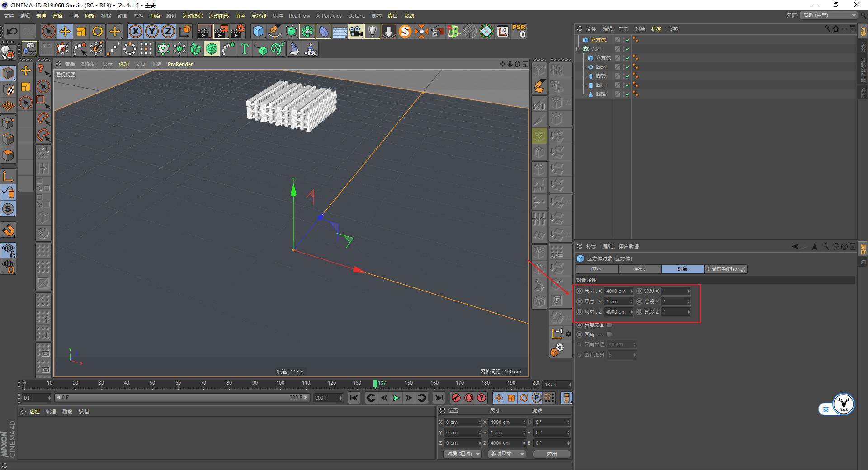Click the 应用 button in coordinates panel
The width and height of the screenshot is (868, 470).
(552, 454)
